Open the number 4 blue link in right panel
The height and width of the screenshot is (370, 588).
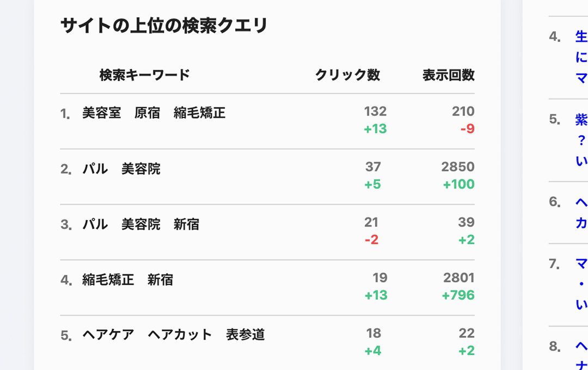point(581,57)
